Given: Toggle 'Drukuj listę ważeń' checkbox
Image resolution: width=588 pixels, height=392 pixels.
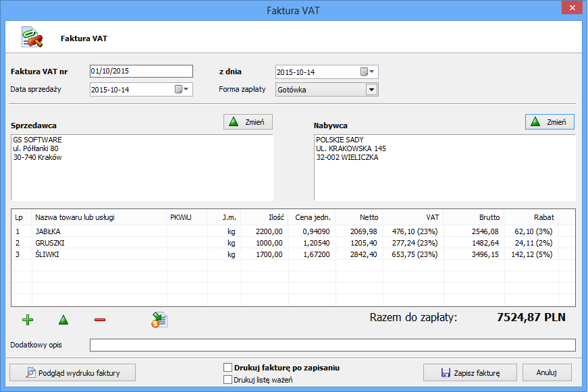Looking at the screenshot, I should point(228,380).
